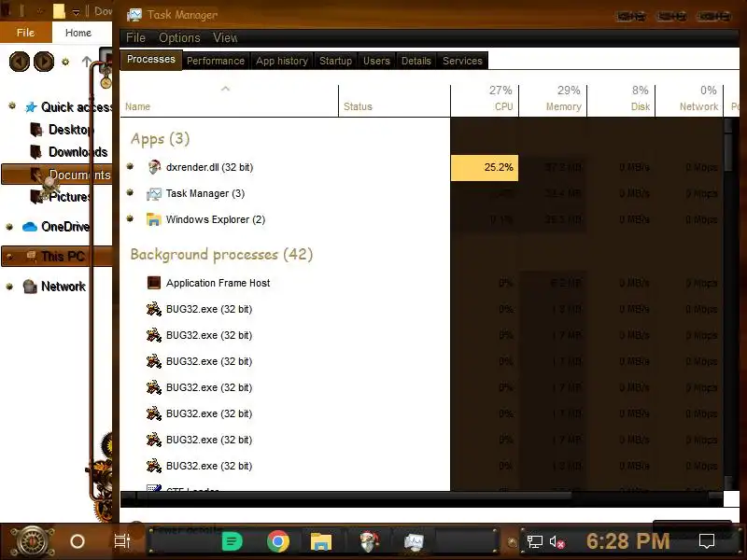The height and width of the screenshot is (560, 747).
Task: Click the Background processes (42) header
Action: (221, 254)
